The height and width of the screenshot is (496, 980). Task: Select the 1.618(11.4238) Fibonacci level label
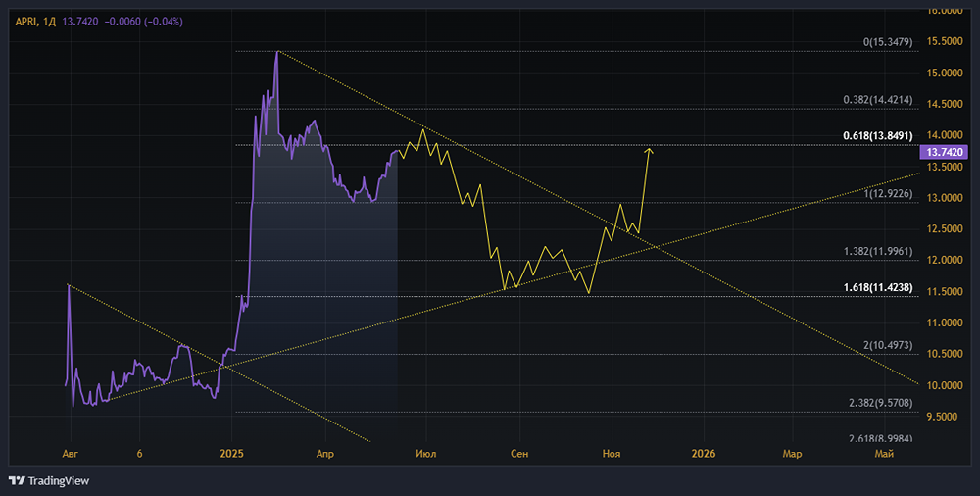point(877,288)
